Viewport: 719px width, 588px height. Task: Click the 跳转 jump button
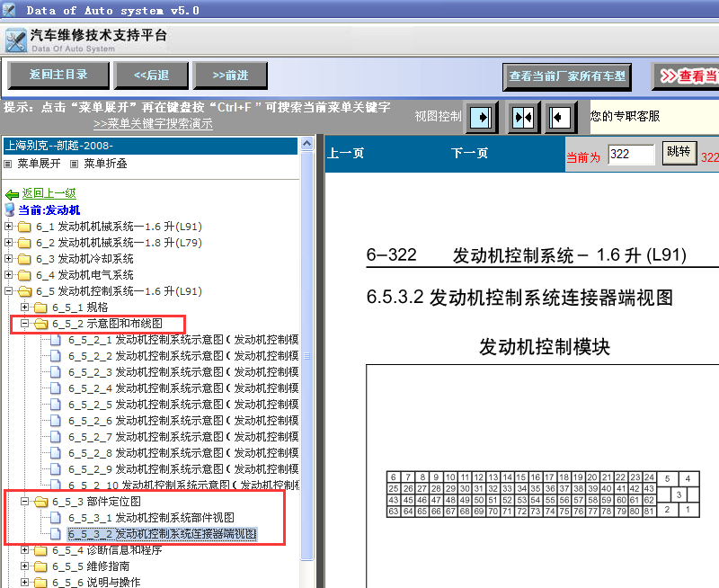(x=679, y=153)
